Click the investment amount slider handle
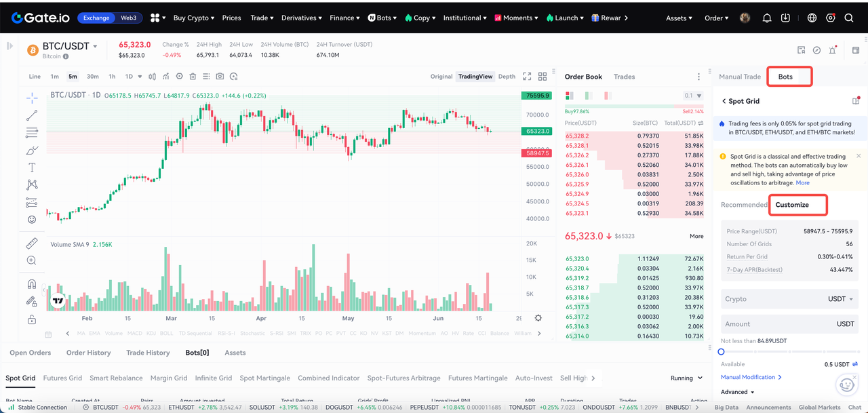 tap(721, 351)
